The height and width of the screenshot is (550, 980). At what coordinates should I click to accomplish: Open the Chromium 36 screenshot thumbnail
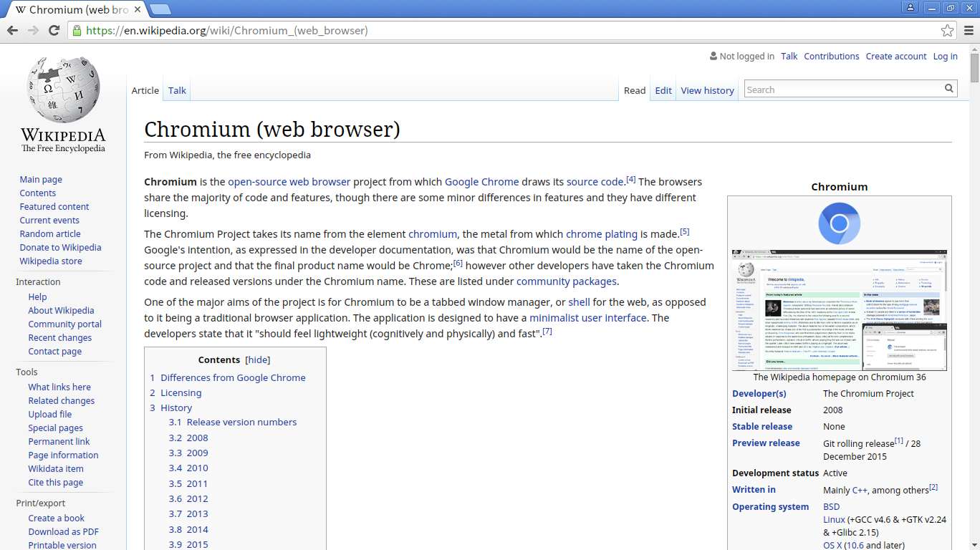tap(839, 310)
